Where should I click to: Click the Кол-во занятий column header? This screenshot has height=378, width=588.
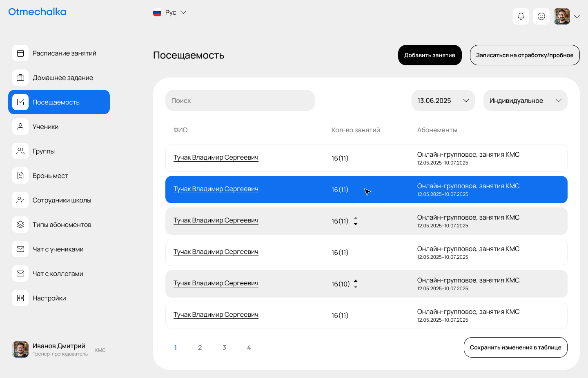356,130
